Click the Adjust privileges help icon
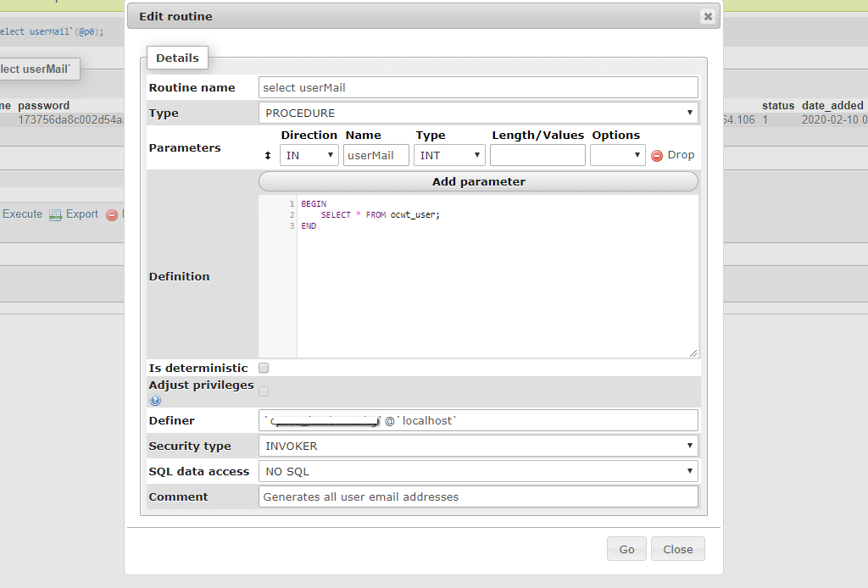The height and width of the screenshot is (588, 868). [155, 401]
